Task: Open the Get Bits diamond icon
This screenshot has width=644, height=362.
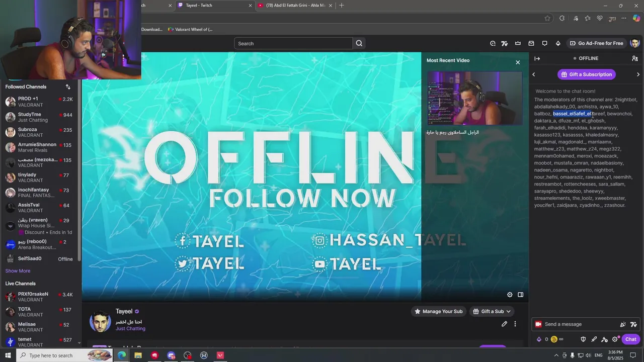Action: [x=558, y=43]
